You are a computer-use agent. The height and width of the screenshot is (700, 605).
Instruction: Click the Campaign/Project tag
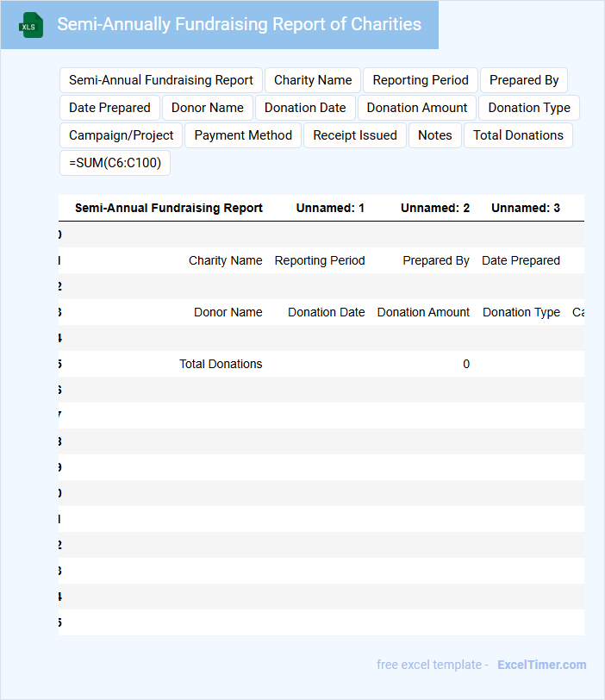click(x=121, y=135)
